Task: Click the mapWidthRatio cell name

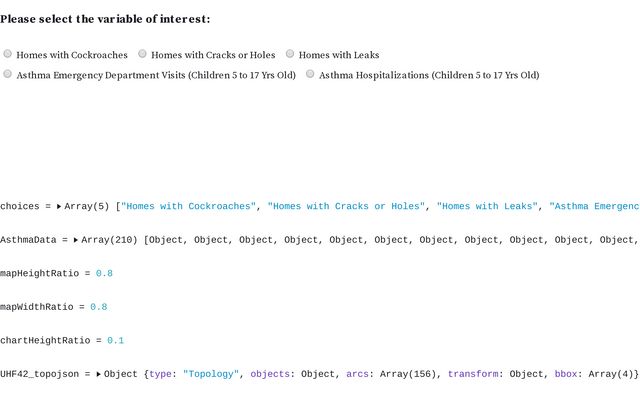Action: 38,307
